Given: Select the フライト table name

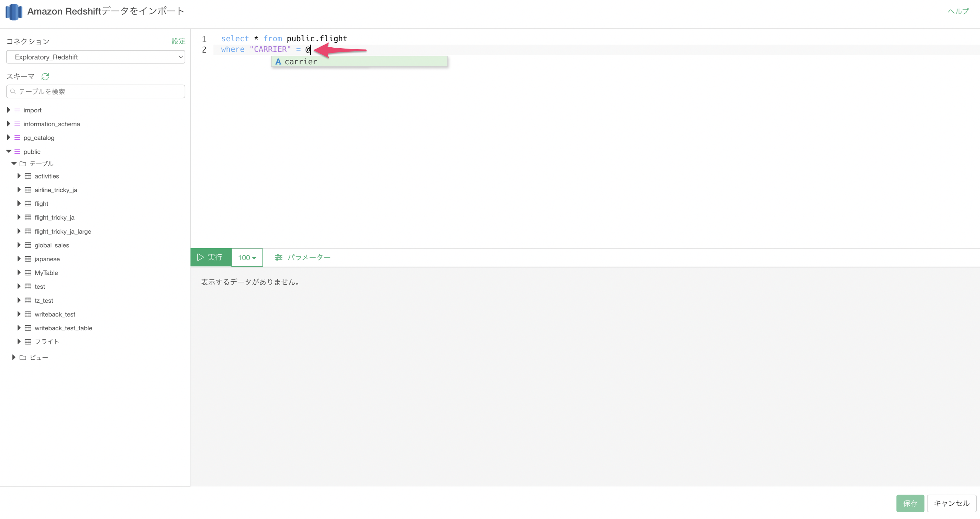Looking at the screenshot, I should 47,342.
